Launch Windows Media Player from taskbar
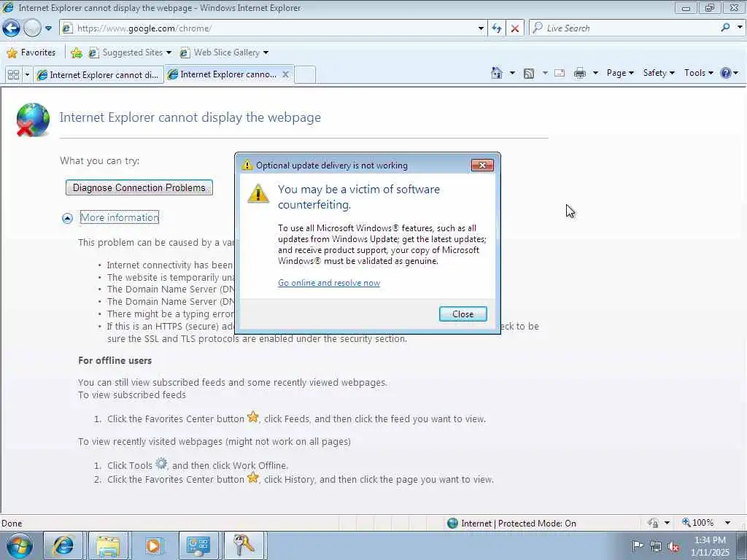The image size is (747, 560). (x=153, y=545)
